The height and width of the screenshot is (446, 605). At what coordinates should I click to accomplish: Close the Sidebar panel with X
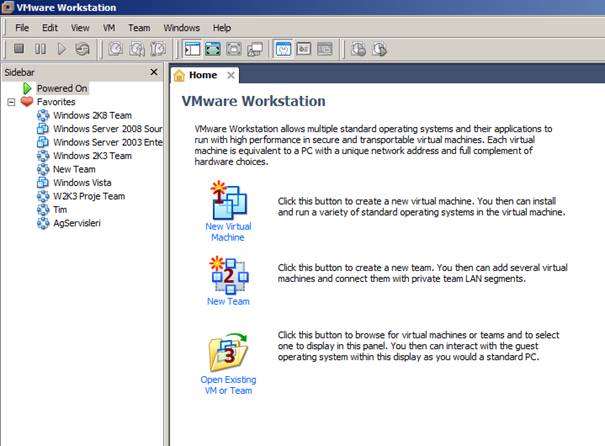click(153, 72)
